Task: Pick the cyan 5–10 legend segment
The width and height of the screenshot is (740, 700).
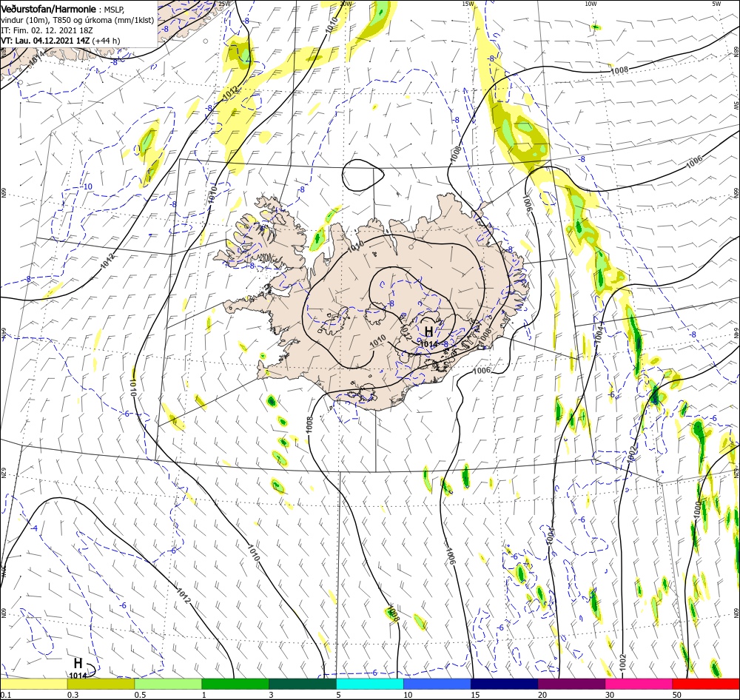Action: [x=370, y=684]
